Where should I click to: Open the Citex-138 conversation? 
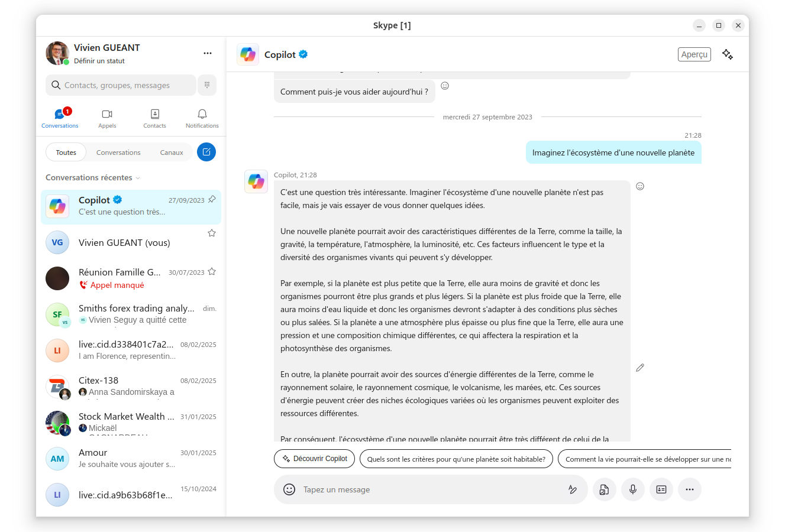[x=131, y=387]
